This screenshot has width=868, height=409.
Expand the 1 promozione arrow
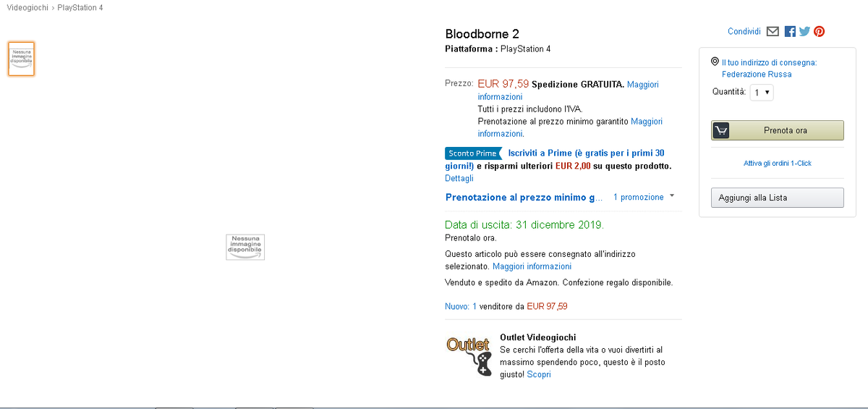click(672, 196)
